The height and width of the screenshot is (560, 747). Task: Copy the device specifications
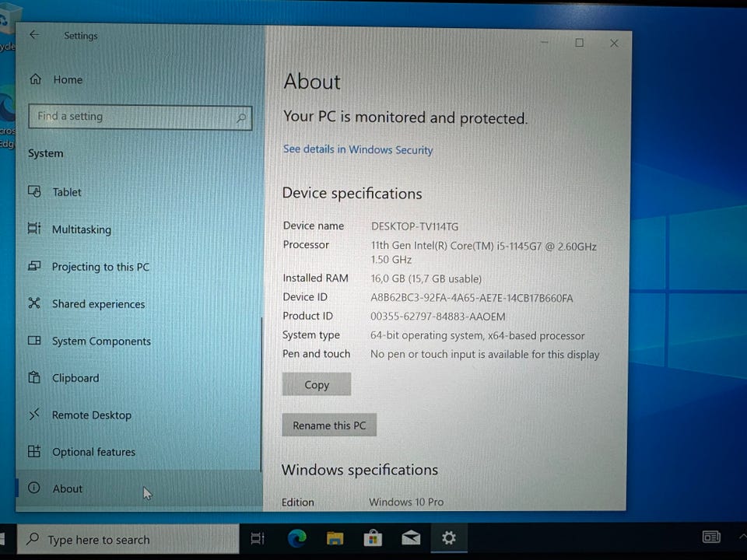[317, 384]
